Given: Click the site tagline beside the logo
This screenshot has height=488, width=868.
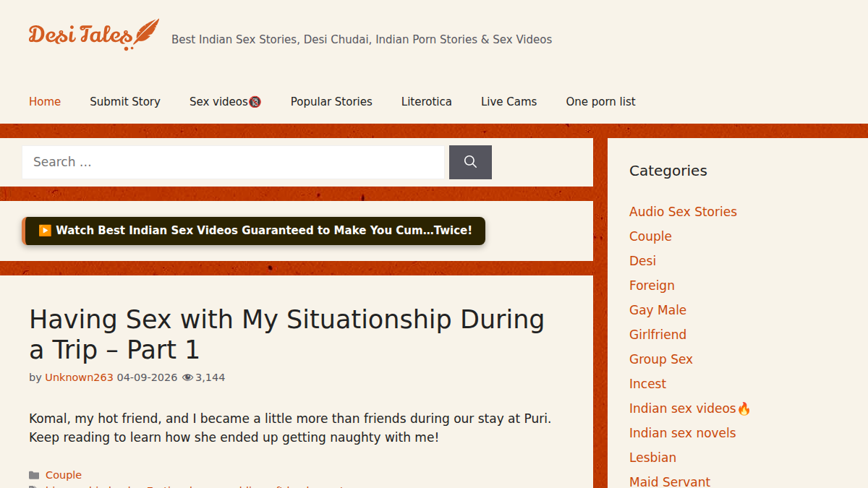Looking at the screenshot, I should [x=362, y=40].
